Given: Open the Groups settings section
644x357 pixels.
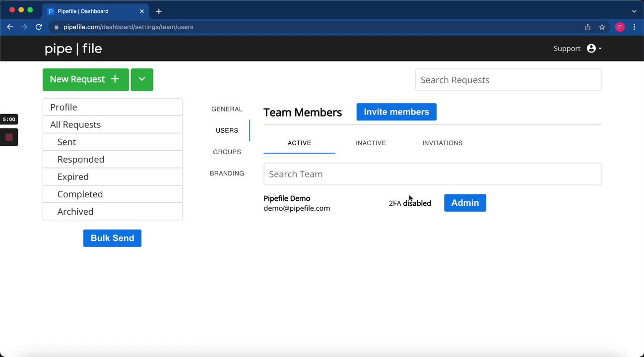Looking at the screenshot, I should tap(227, 152).
